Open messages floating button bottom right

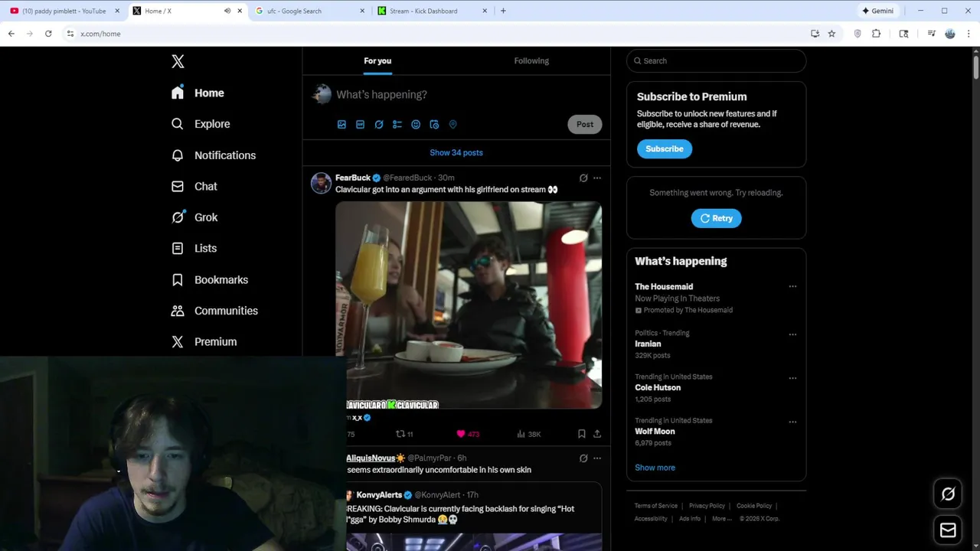[x=948, y=530]
